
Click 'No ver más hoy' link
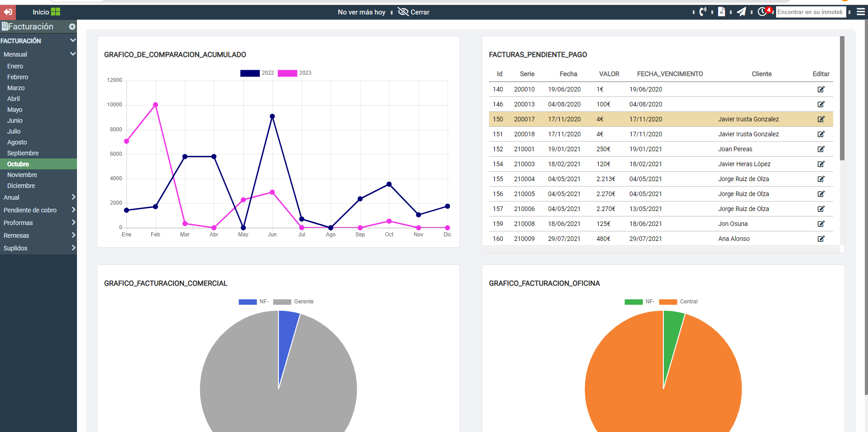[361, 12]
